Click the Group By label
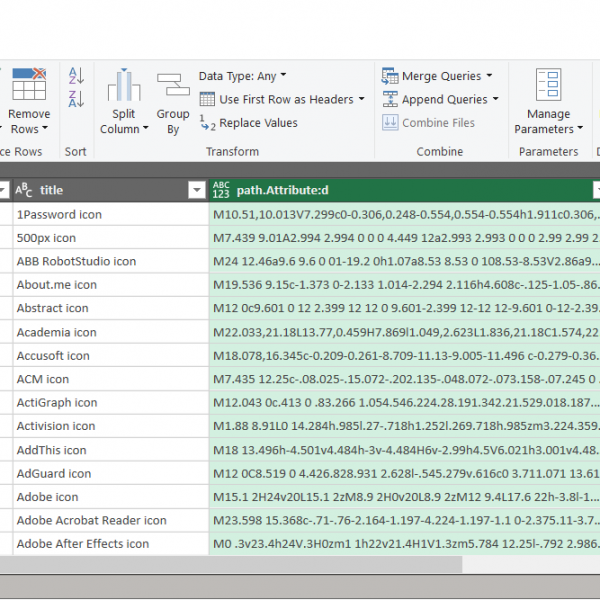600x600 pixels. [x=173, y=121]
